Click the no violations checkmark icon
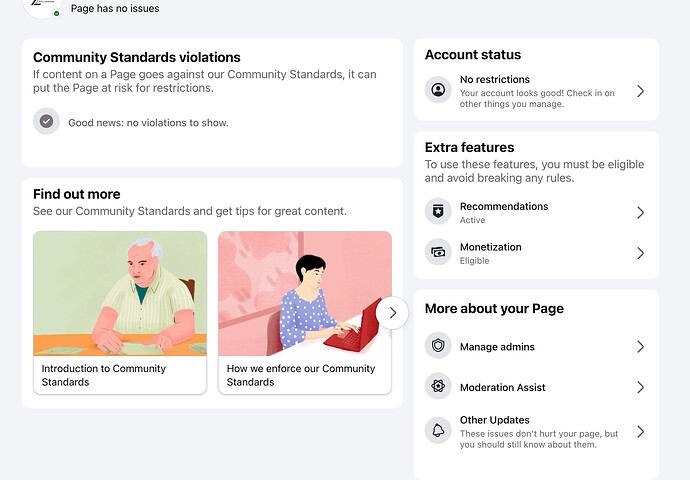The width and height of the screenshot is (690, 480). [x=46, y=122]
